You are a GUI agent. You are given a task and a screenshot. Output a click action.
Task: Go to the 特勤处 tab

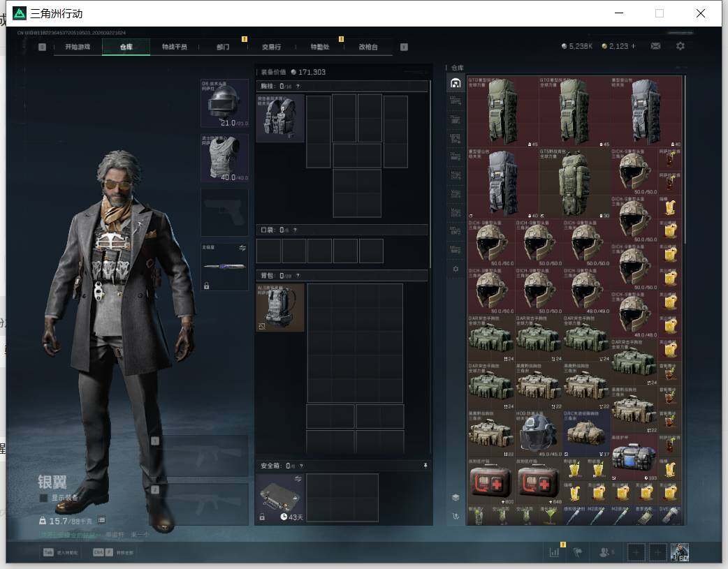click(x=320, y=47)
